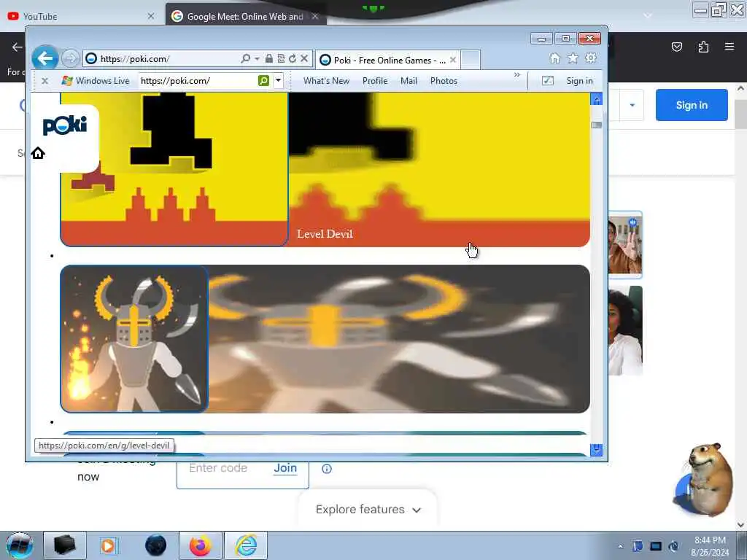
Task: Close the YouTube tab in Firefox
Action: (151, 16)
